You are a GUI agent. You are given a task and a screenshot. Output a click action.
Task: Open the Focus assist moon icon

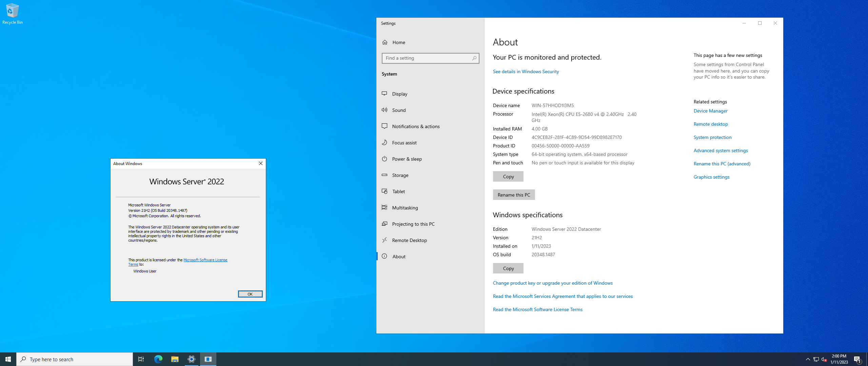point(384,142)
